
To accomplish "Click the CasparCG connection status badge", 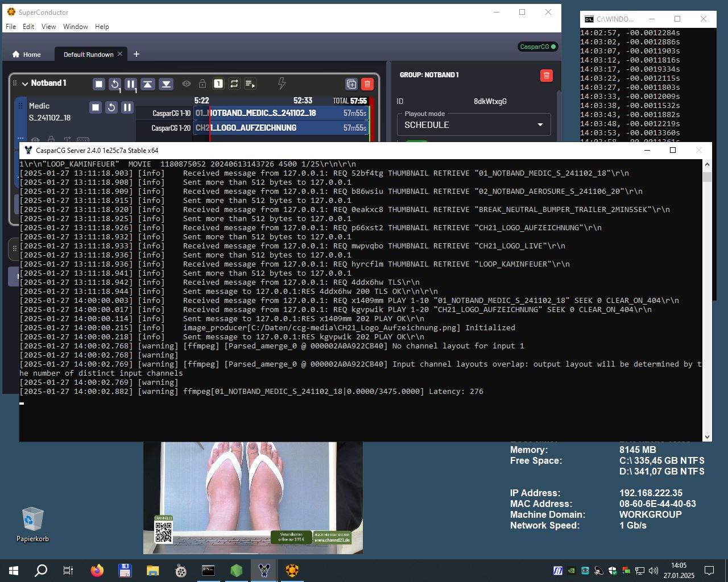I will pyautogui.click(x=537, y=47).
